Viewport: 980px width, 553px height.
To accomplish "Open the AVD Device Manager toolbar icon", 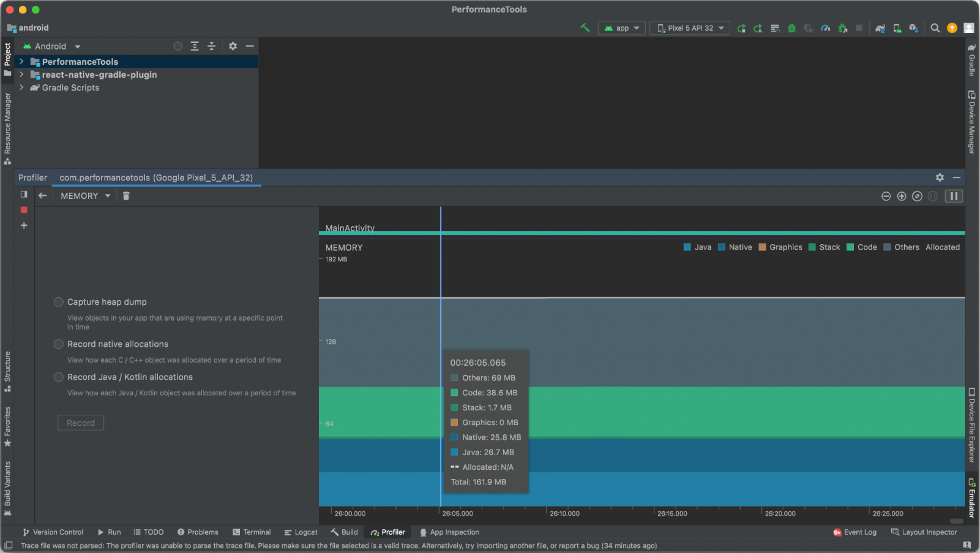I will click(897, 28).
